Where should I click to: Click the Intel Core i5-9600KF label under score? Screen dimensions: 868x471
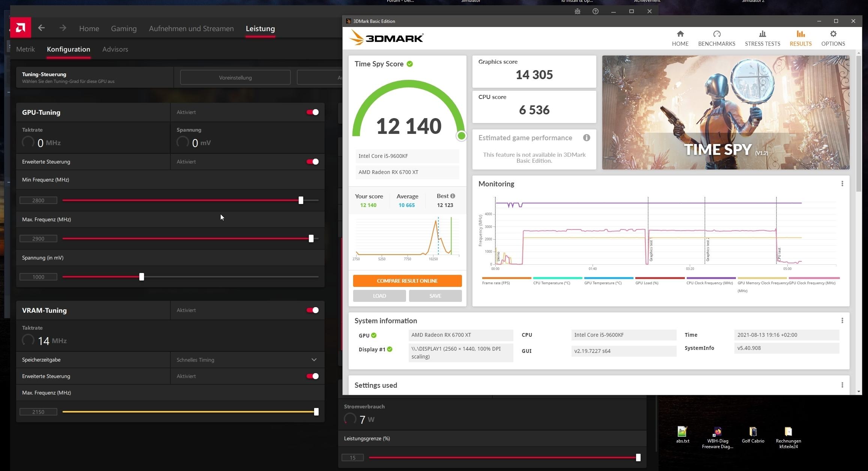(407, 156)
